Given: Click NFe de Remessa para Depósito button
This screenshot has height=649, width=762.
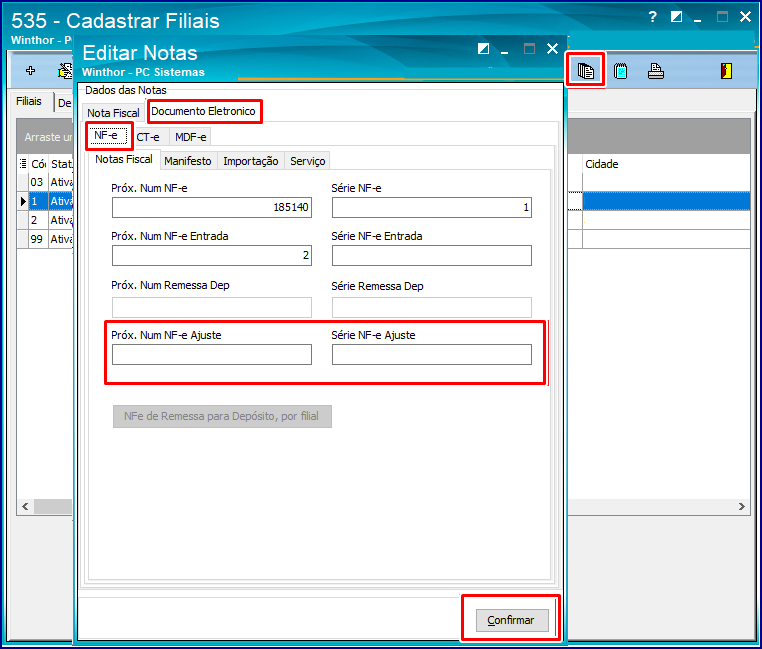Looking at the screenshot, I should click(x=222, y=416).
